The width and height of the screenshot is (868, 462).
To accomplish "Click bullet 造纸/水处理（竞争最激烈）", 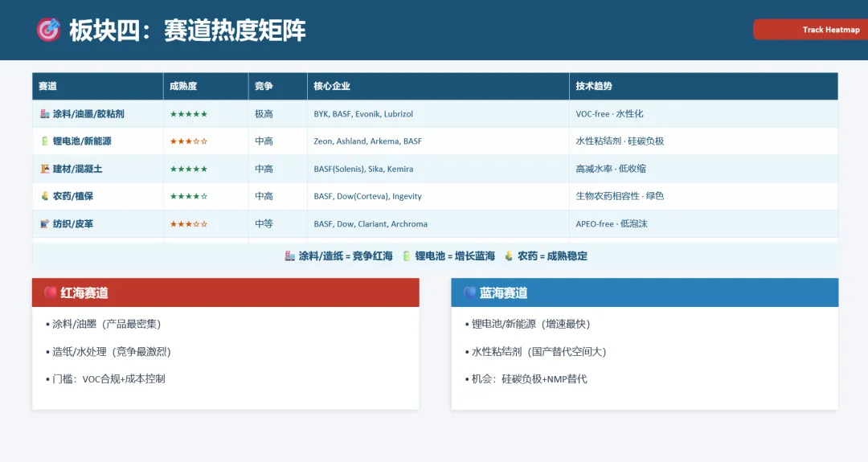I will coord(108,351).
